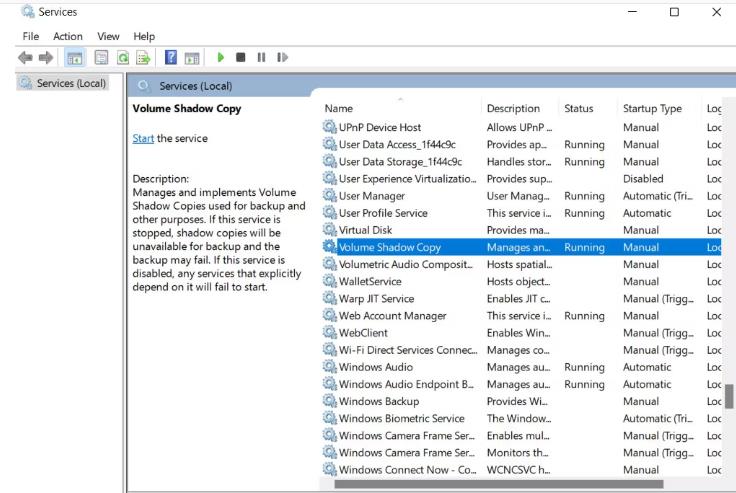Open the View menu
This screenshot has width=736, height=493.
108,36
